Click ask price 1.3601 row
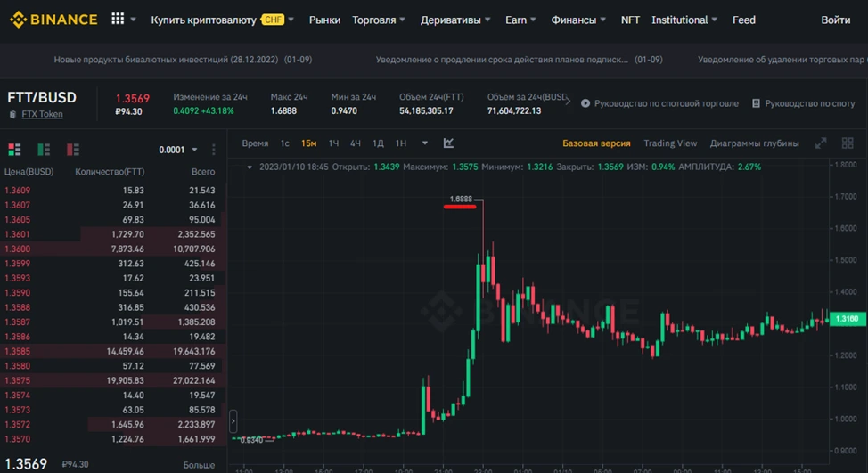 [x=113, y=234]
